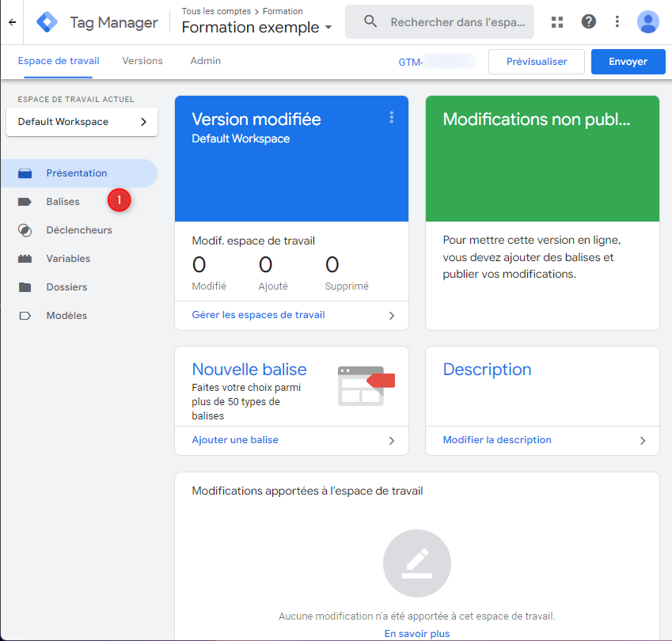This screenshot has height=641, width=672.
Task: Click the Dossiers folder icon
Action: pos(25,287)
